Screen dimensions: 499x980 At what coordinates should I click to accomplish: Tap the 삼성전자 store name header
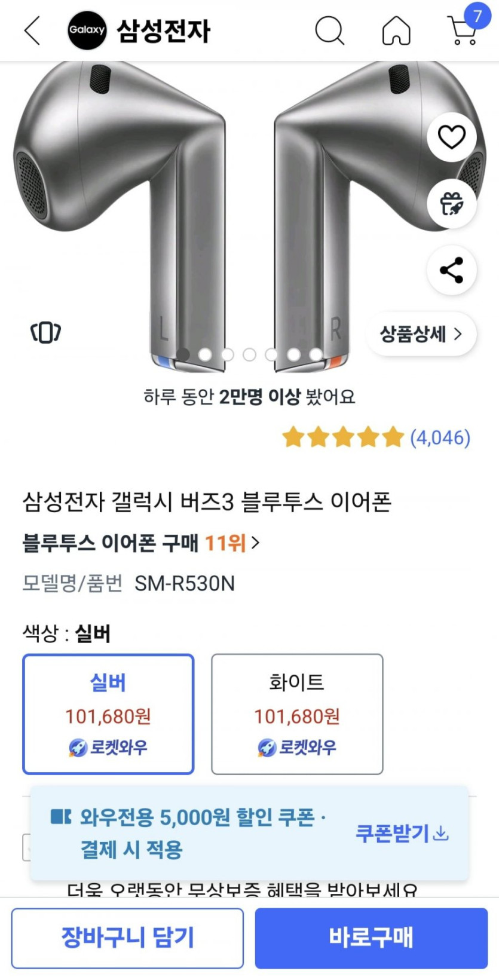163,30
